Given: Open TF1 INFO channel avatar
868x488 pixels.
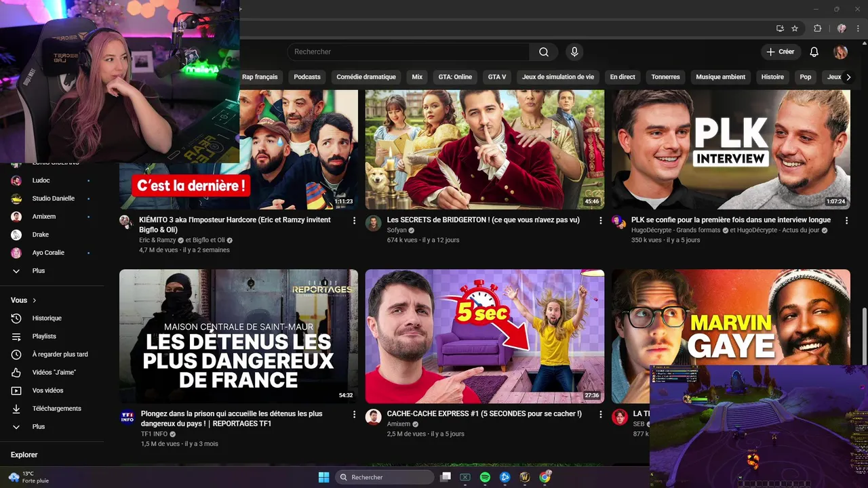Looking at the screenshot, I should 127,417.
